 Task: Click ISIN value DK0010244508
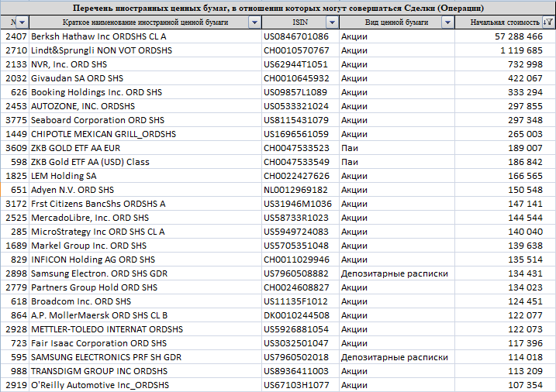coord(296,315)
